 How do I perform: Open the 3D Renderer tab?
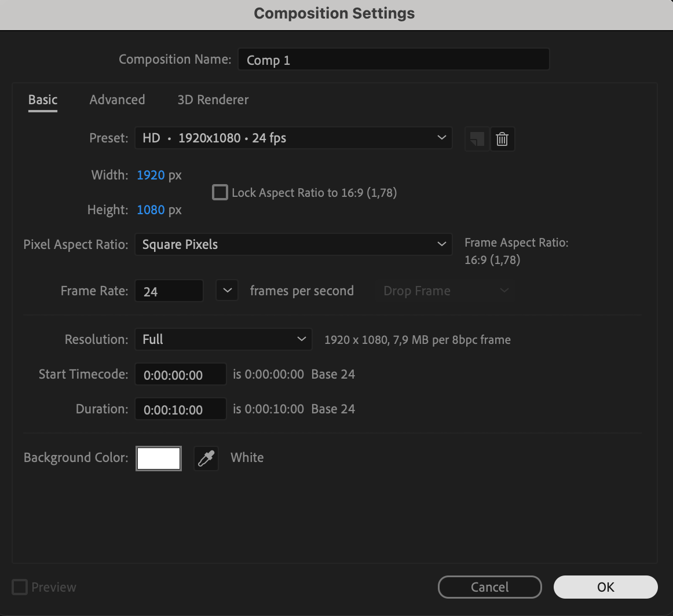(x=213, y=100)
